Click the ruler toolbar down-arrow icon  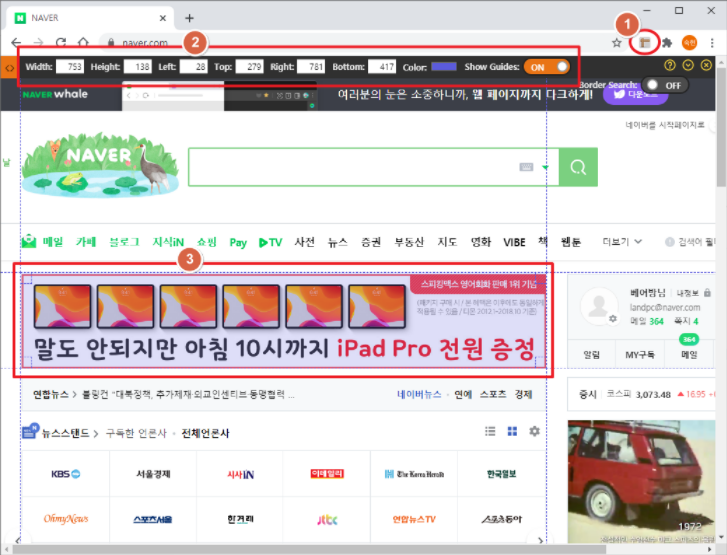pos(688,65)
